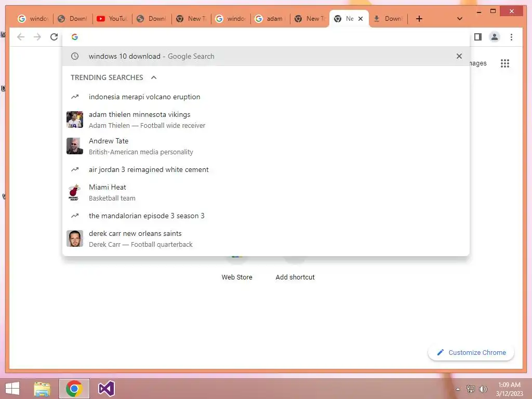Close the active New Tab
The width and height of the screenshot is (532, 399).
point(361,19)
